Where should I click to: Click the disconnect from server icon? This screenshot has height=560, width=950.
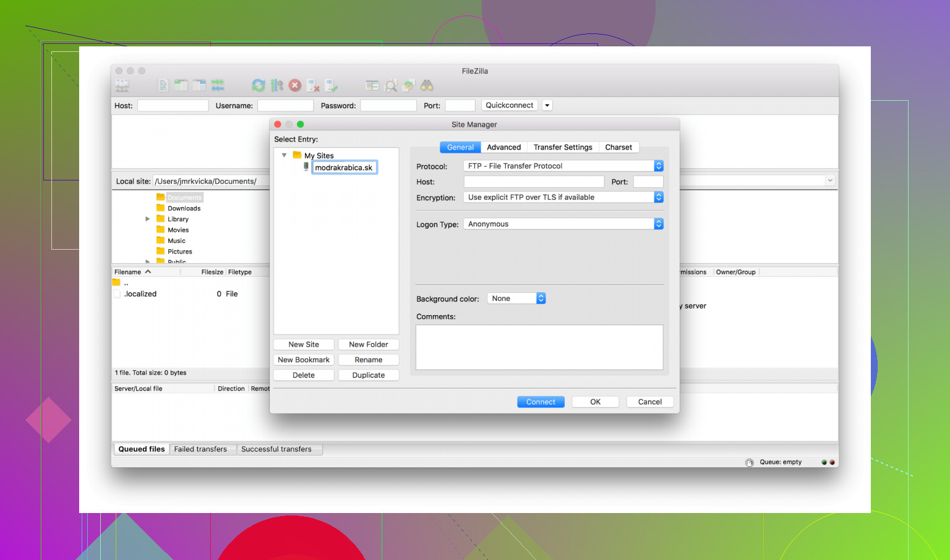pyautogui.click(x=314, y=85)
